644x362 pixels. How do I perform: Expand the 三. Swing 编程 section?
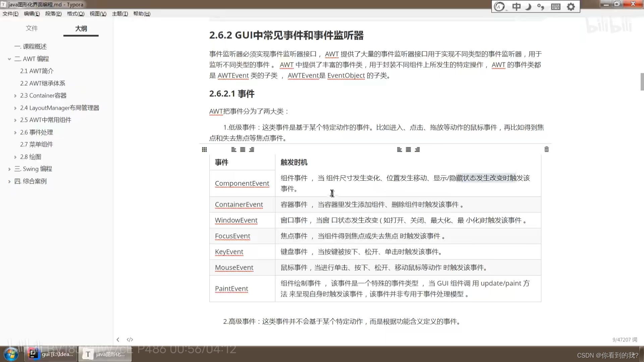click(9, 169)
